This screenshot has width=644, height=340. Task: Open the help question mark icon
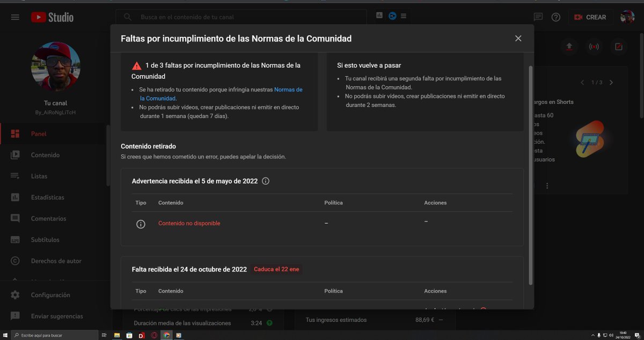click(x=556, y=17)
